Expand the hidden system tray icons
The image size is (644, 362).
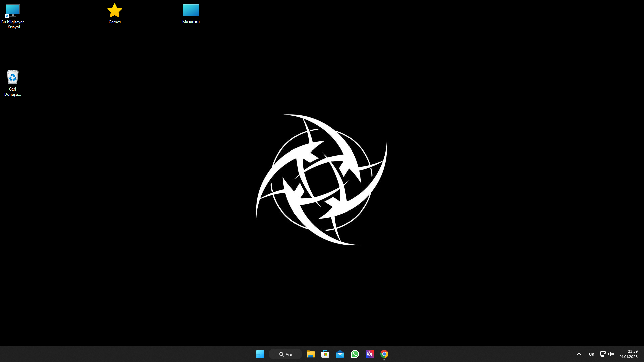tap(579, 354)
